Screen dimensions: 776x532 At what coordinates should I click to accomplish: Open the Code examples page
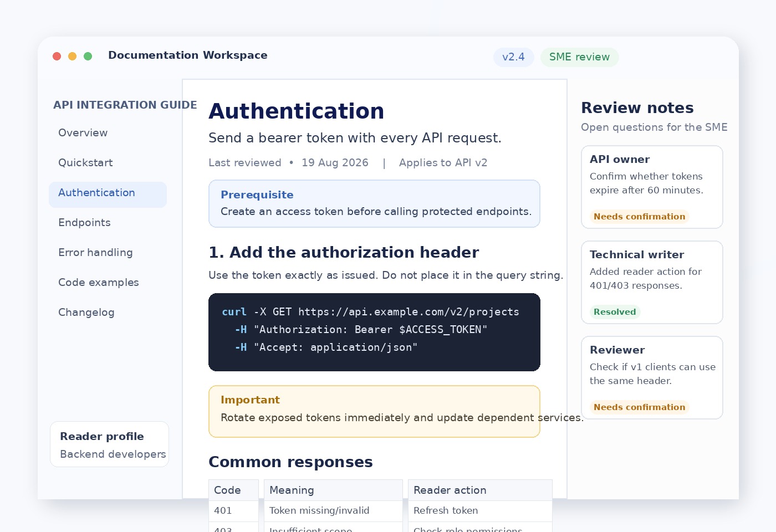[x=99, y=283]
